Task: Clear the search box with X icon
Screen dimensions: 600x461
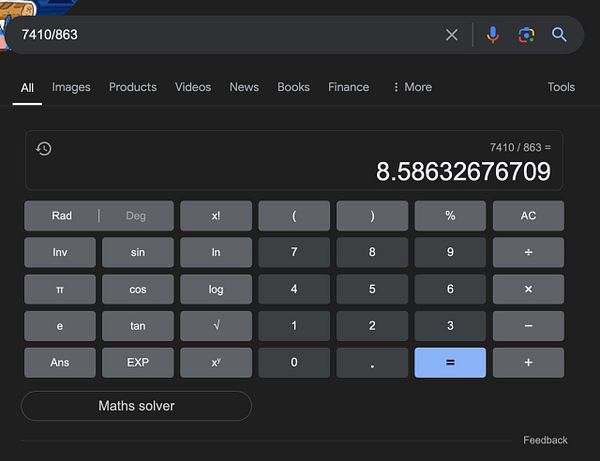Action: (x=452, y=35)
